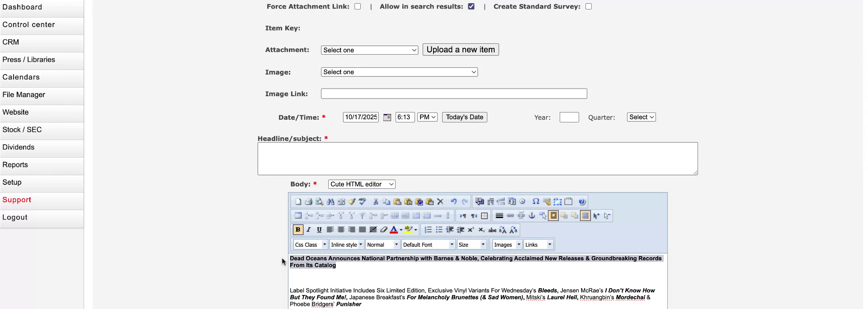
Task: Check the Create Standard Survey checkbox
Action: [589, 6]
